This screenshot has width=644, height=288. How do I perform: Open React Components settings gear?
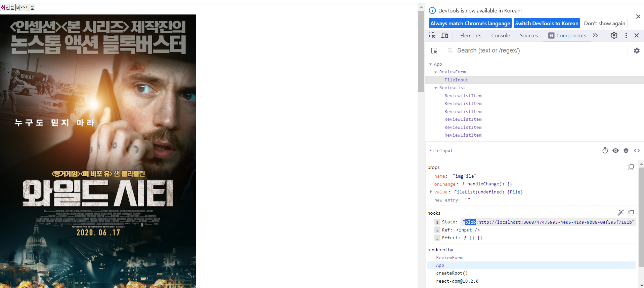pos(637,50)
